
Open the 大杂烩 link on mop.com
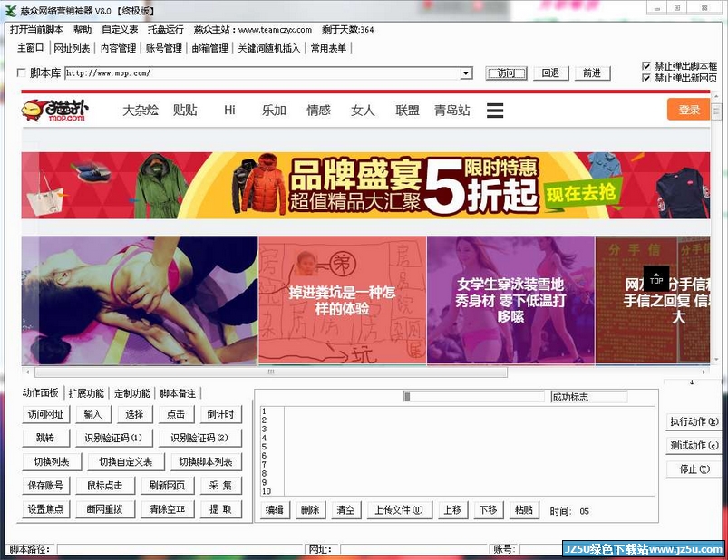click(141, 111)
